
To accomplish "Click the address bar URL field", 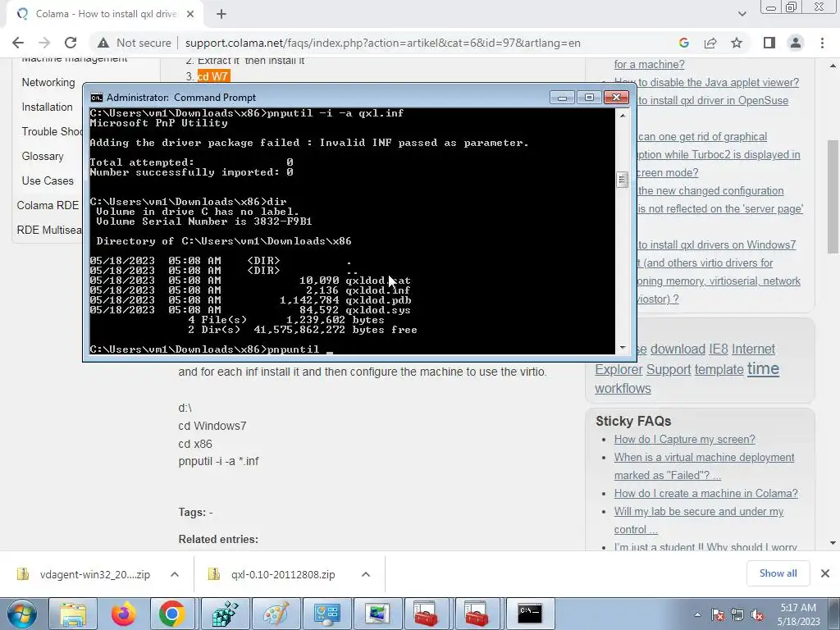I will coord(382,43).
